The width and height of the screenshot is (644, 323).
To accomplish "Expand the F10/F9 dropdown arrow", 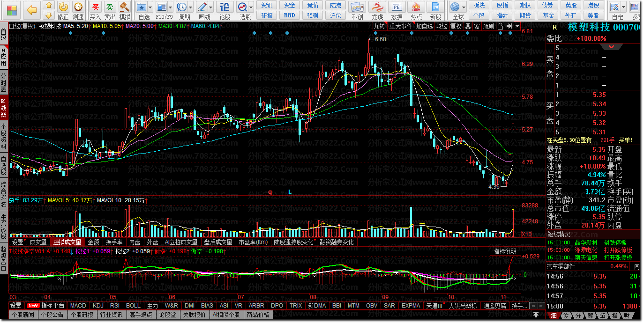I will (x=170, y=7).
